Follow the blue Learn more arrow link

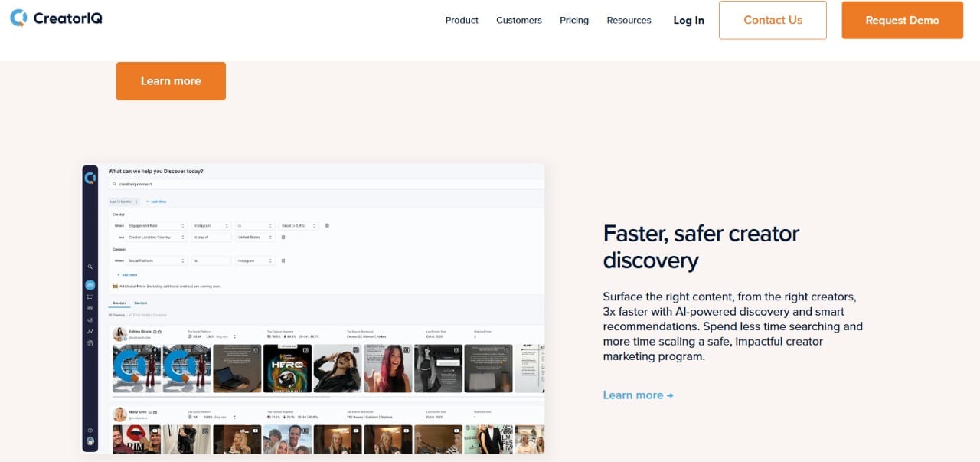(638, 395)
